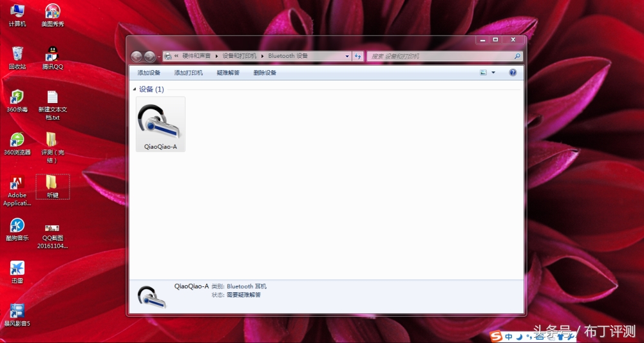Open the 计算机 desktop icon

point(17,15)
